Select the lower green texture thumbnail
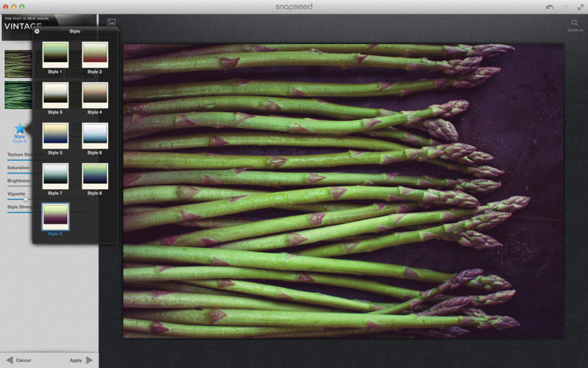 18,96
